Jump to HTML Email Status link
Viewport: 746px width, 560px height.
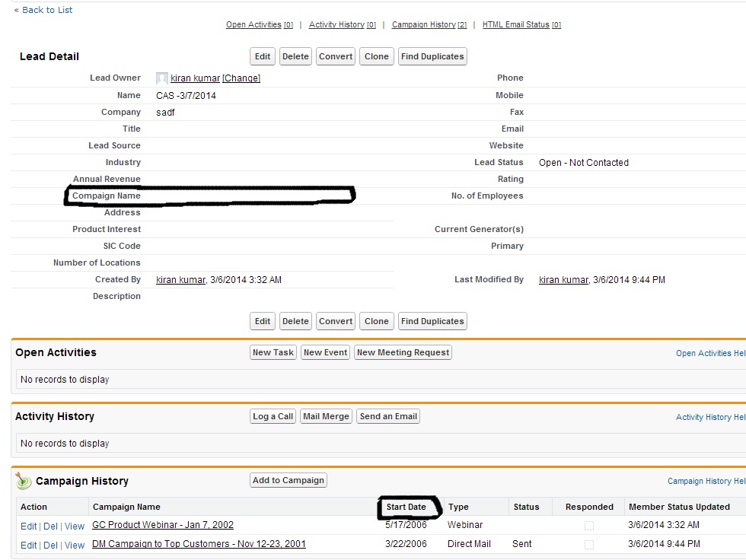pos(522,24)
